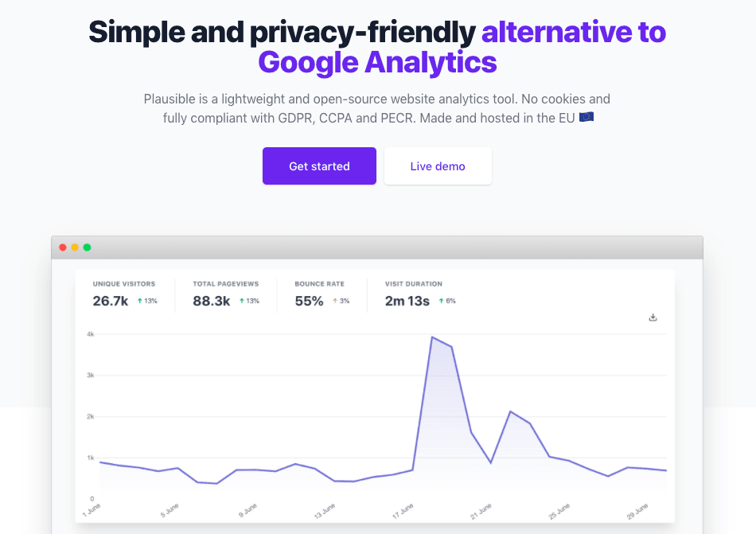The image size is (756, 534).
Task: Click the 1 June label on x-axis
Action: (x=93, y=509)
